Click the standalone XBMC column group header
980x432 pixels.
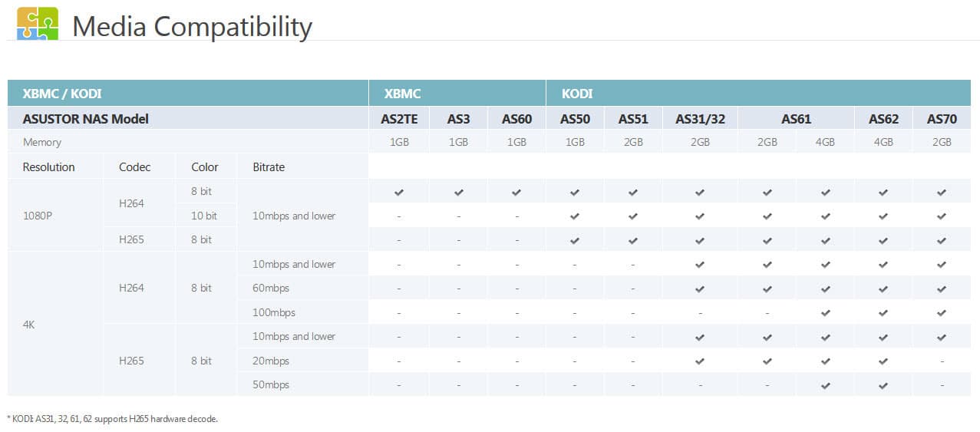[x=457, y=94]
